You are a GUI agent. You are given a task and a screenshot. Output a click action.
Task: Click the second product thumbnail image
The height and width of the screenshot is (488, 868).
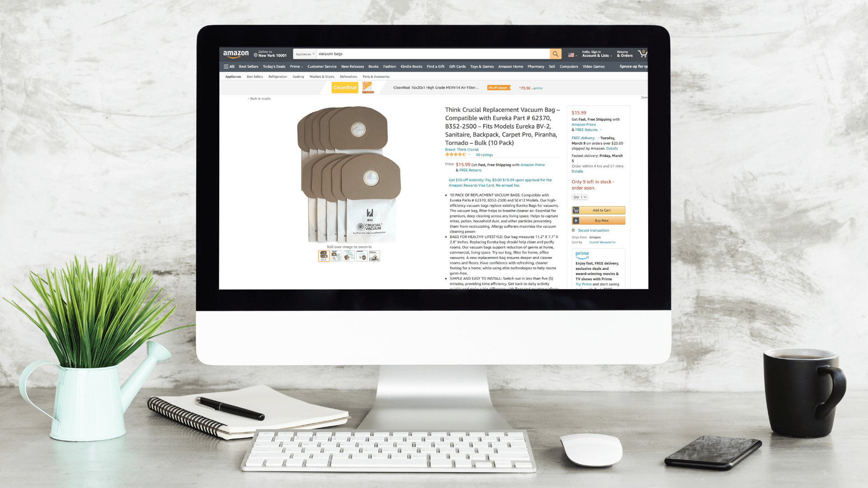(x=336, y=256)
